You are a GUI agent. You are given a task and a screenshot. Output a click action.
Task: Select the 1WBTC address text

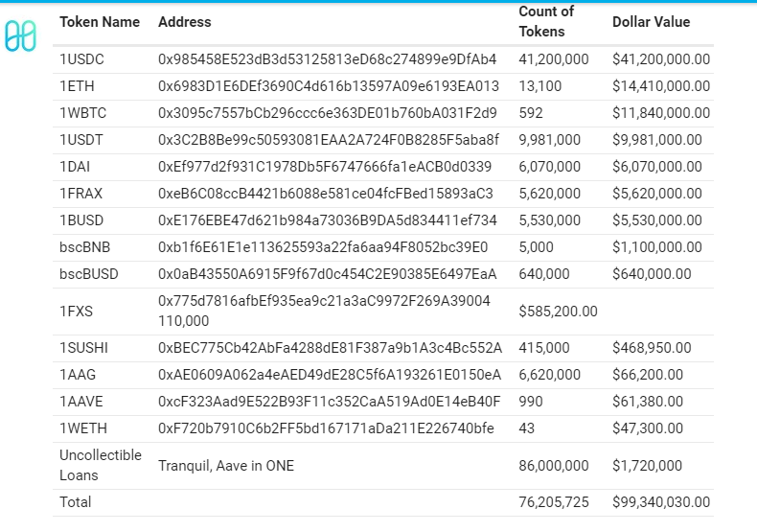click(x=328, y=113)
